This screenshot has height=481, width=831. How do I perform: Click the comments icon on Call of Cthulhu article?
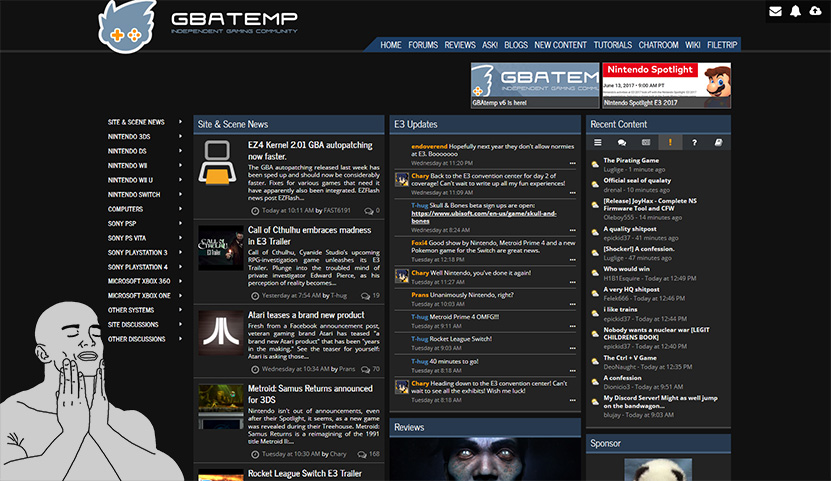coord(365,296)
